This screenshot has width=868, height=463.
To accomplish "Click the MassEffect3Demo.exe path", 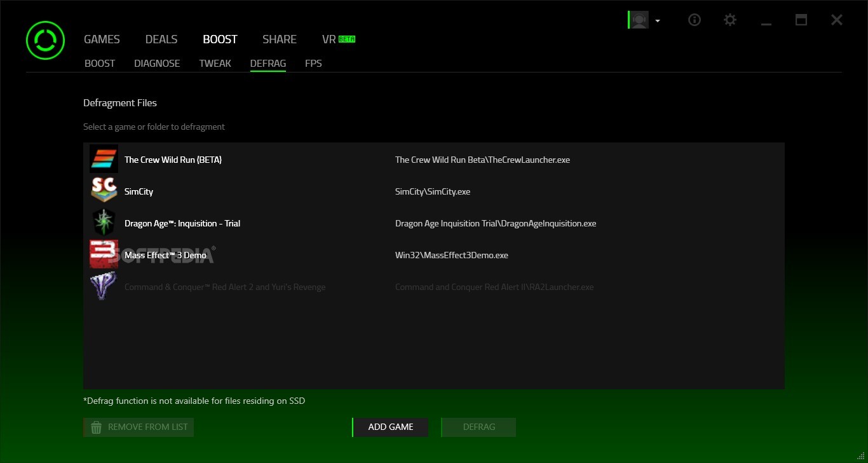I will 452,255.
